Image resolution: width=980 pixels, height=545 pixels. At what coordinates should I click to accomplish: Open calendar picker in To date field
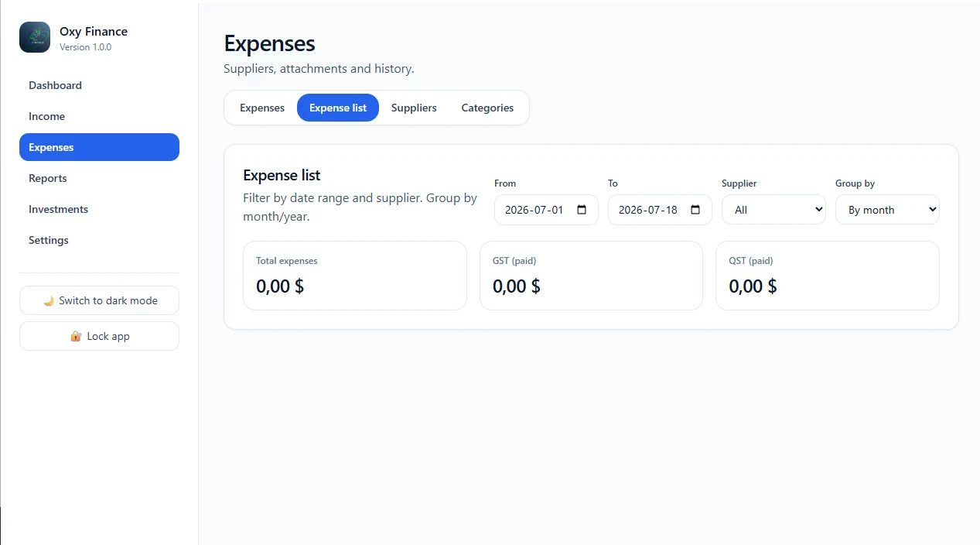click(x=695, y=210)
